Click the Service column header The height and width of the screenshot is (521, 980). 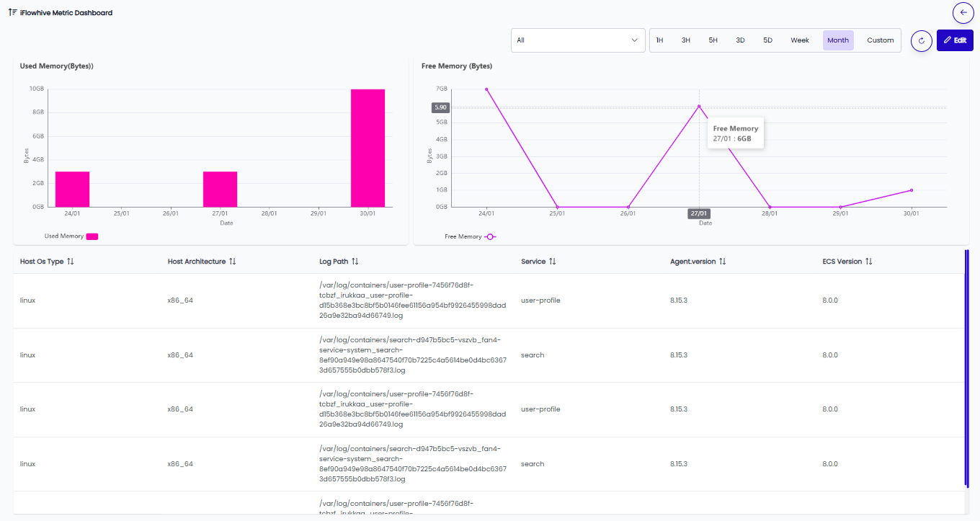click(x=533, y=262)
